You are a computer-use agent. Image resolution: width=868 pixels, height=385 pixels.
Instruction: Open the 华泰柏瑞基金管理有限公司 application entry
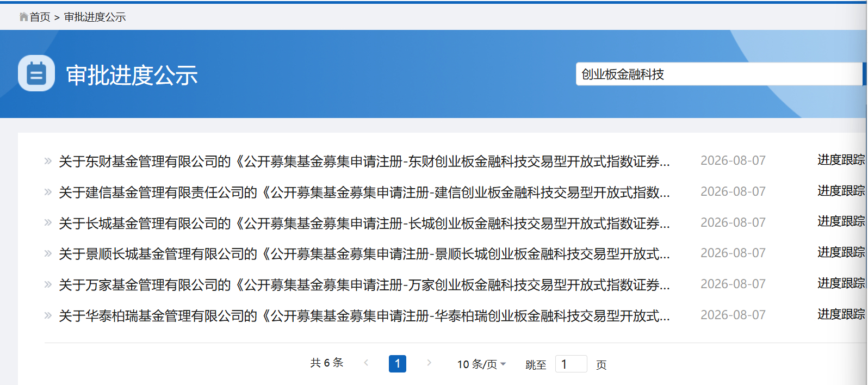click(x=364, y=316)
